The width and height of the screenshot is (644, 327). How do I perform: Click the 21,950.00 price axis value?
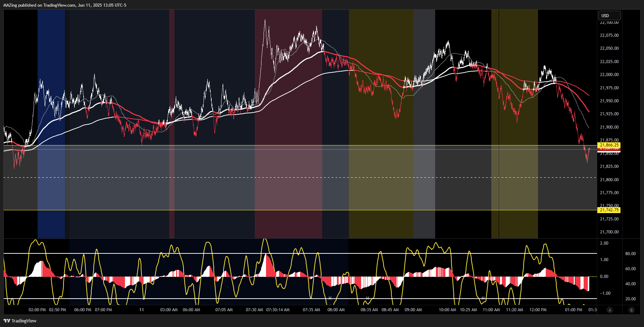[x=609, y=101]
